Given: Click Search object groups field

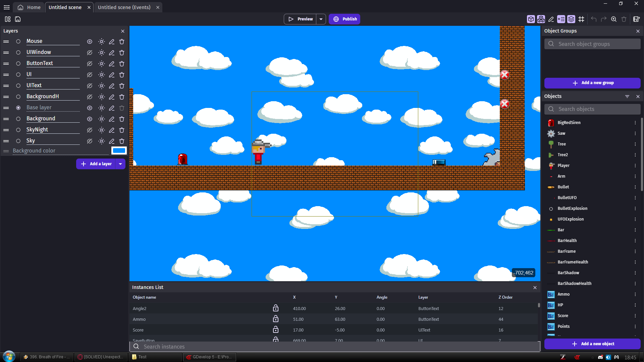Looking at the screenshot, I should 592,44.
